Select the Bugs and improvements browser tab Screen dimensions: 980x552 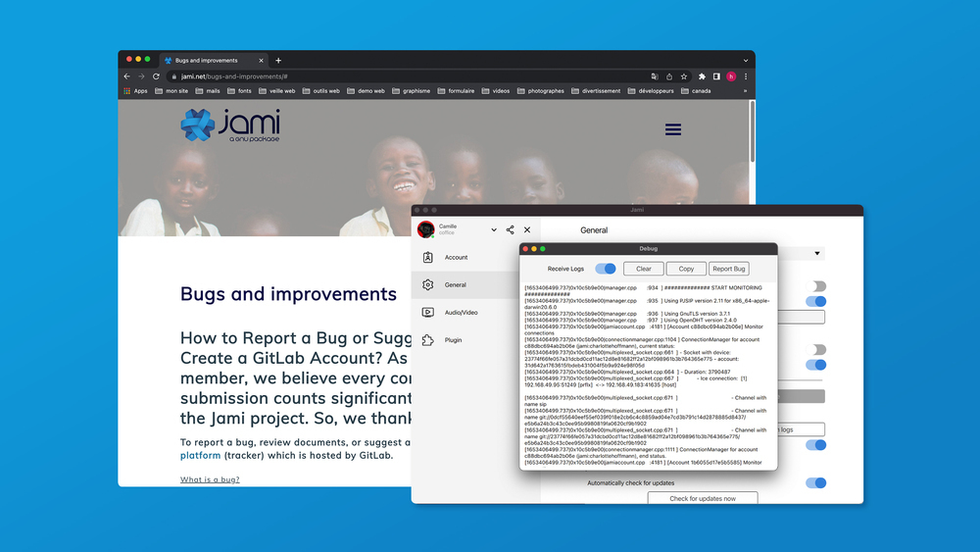tap(214, 61)
